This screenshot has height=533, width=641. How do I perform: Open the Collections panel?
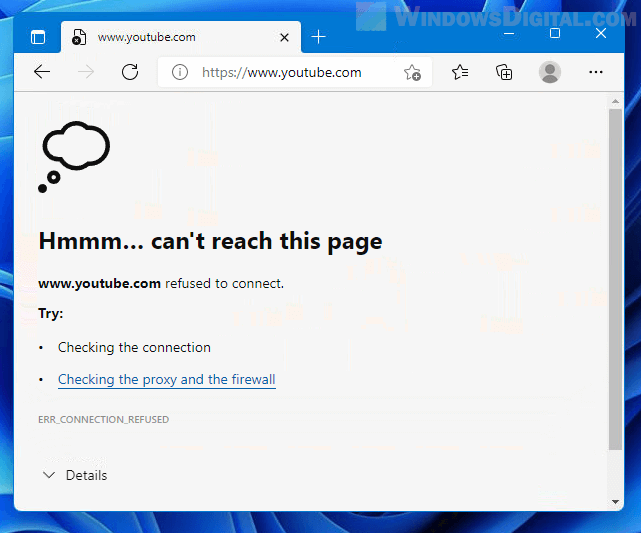(504, 72)
